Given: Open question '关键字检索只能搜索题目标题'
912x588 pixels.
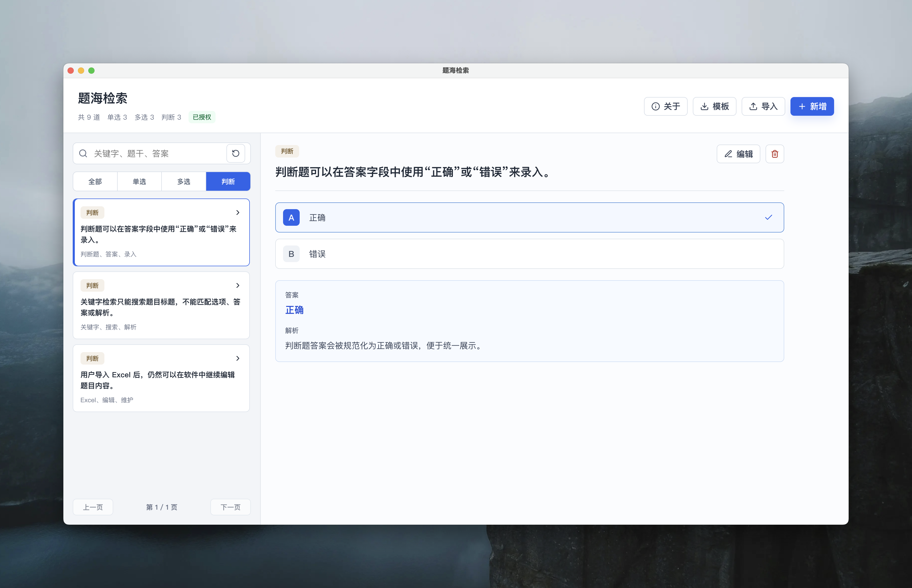Looking at the screenshot, I should pos(161,305).
